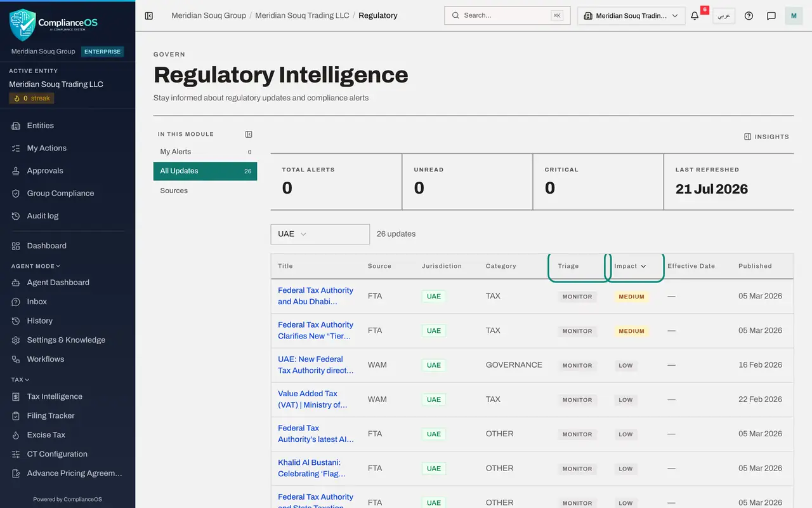Go to Meridian Souq Group breadcrumb
This screenshot has width=812, height=508.
tap(209, 15)
